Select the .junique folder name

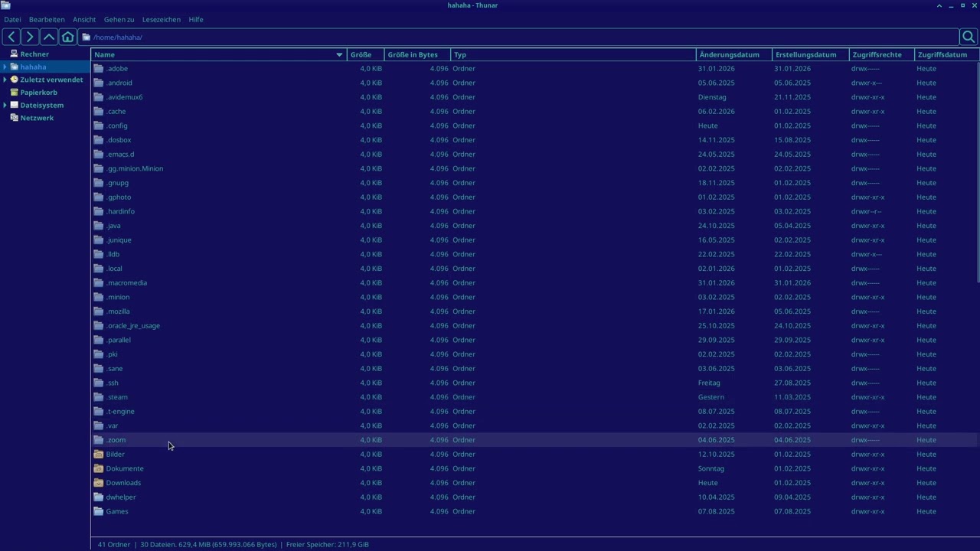(119, 240)
